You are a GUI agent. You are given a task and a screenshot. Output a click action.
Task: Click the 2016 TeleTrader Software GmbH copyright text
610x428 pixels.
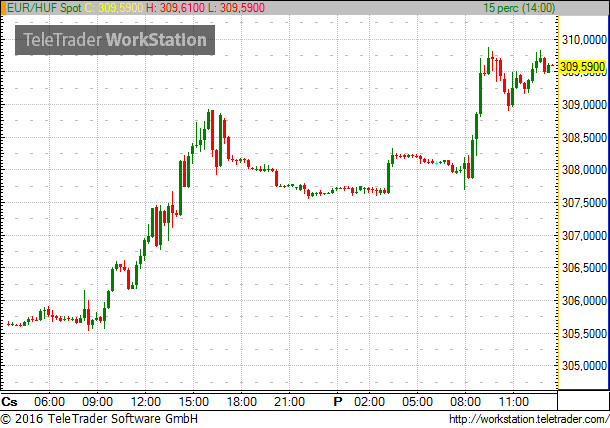click(99, 419)
